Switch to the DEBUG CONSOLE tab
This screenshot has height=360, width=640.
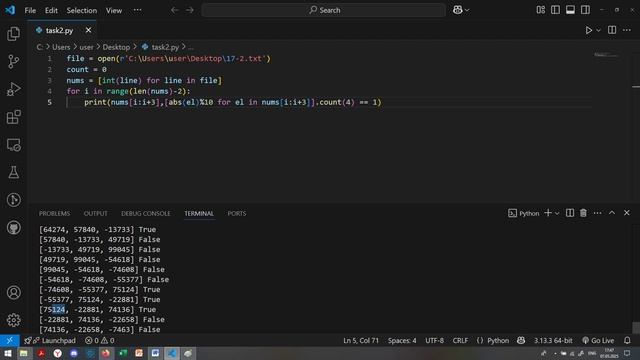point(146,213)
